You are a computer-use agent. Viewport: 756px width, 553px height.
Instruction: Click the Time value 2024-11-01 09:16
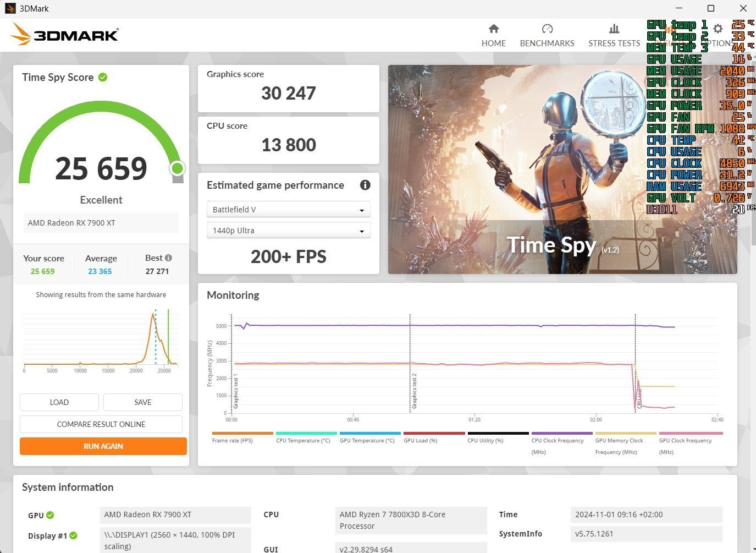click(x=646, y=515)
